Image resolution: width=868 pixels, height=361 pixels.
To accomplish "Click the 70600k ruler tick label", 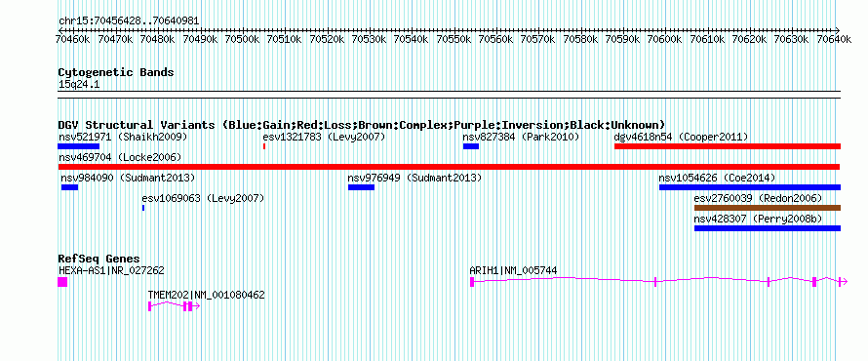I will tap(665, 39).
